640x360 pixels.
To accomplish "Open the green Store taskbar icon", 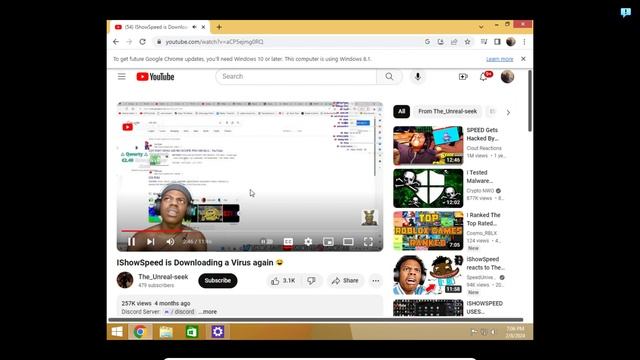I will coord(192,332).
